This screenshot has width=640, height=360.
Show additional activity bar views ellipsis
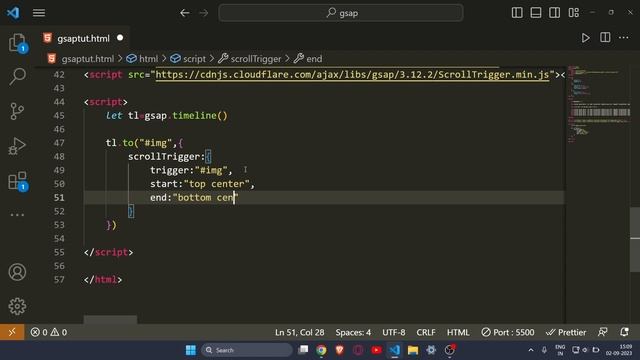point(17,214)
